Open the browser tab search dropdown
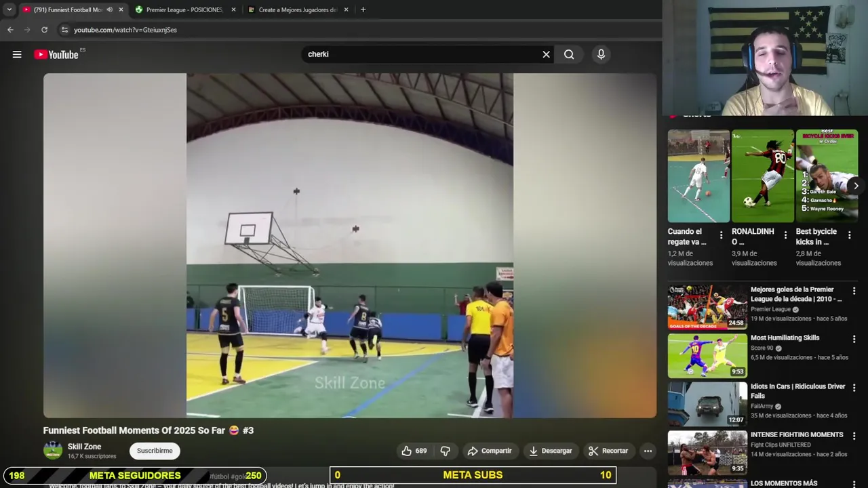868x488 pixels. 9,9
